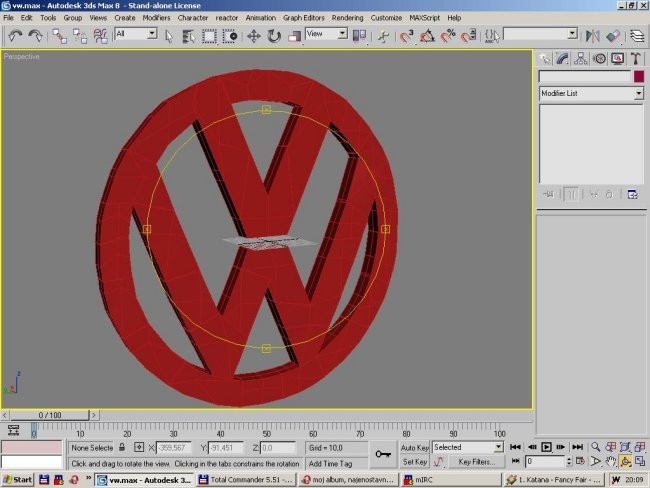
Task: Toggle the 3D Snaps button
Action: (407, 36)
